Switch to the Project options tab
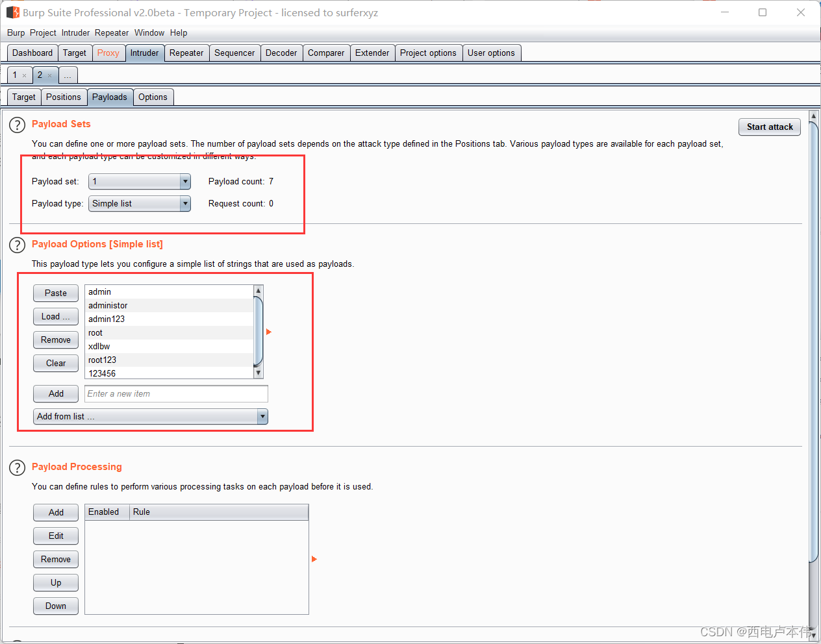 coord(428,53)
